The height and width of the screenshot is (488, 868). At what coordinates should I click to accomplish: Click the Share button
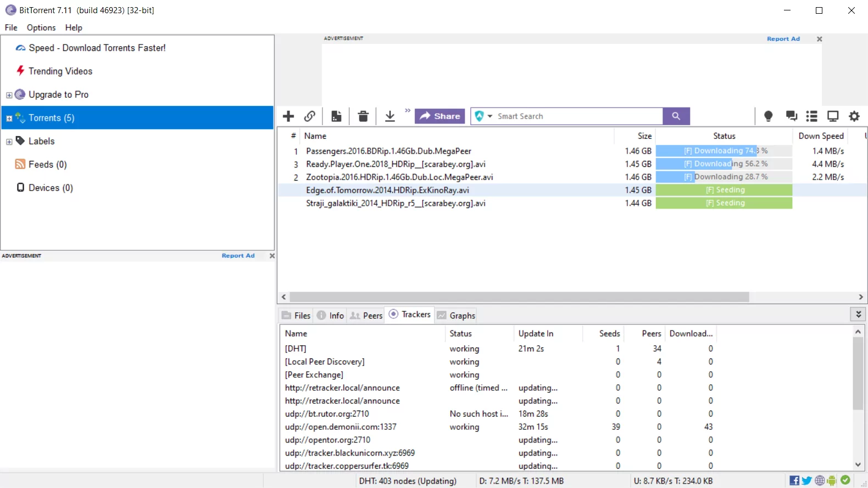coord(440,116)
